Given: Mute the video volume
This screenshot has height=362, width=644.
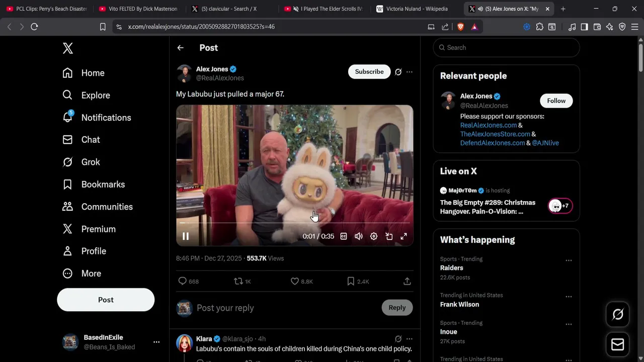Looking at the screenshot, I should pos(359,236).
